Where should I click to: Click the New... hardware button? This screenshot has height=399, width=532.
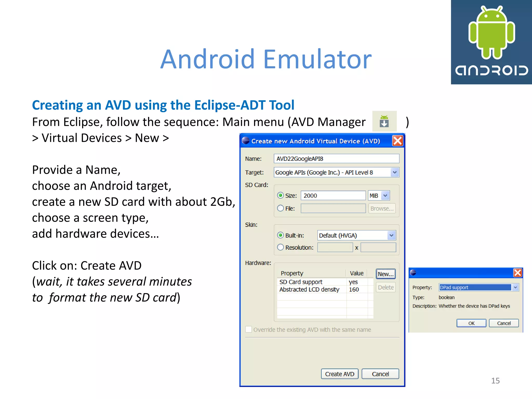pyautogui.click(x=386, y=274)
